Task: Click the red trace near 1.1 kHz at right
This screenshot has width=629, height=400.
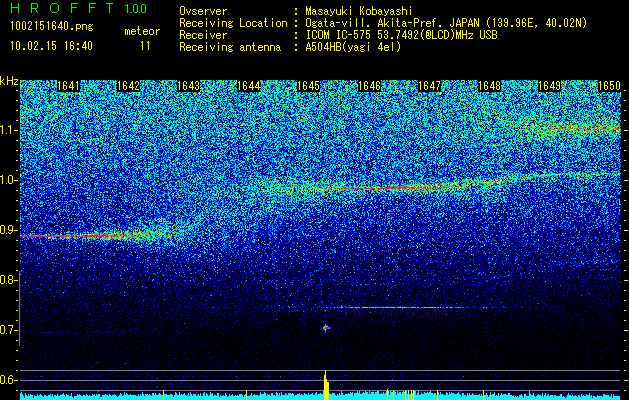Action: tap(578, 128)
